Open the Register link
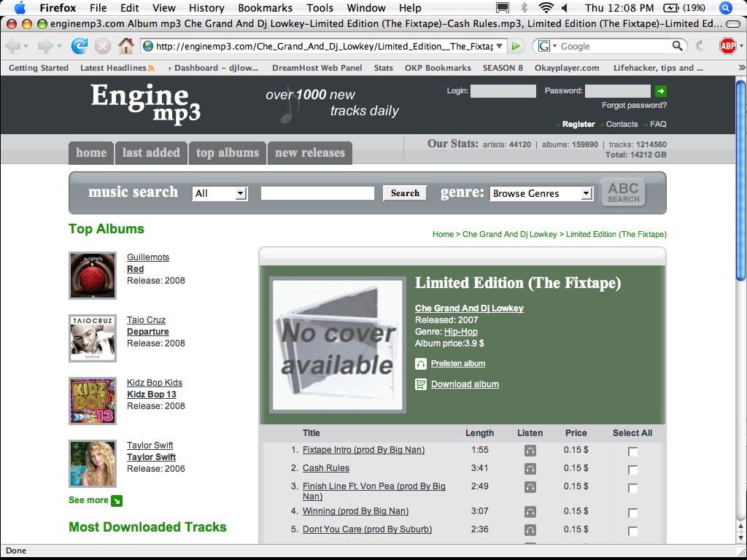 (x=578, y=124)
